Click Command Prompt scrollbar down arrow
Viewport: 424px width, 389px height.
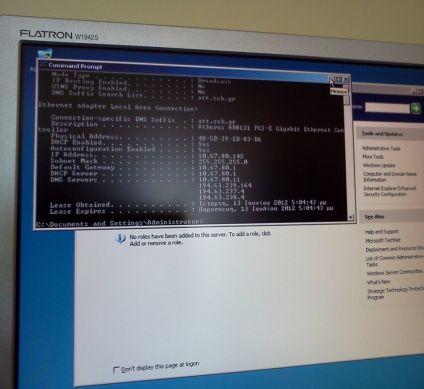(x=350, y=217)
